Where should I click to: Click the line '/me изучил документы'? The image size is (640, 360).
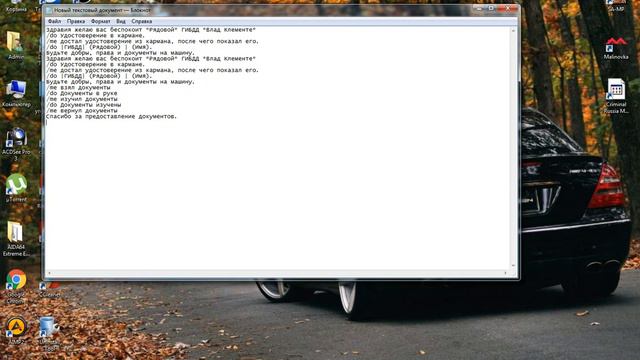(82, 99)
